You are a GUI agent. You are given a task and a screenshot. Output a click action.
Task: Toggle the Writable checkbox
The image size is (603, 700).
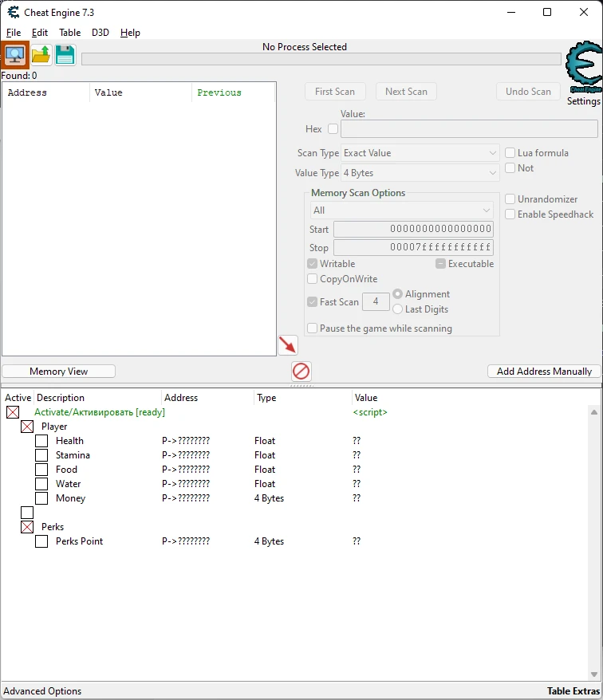click(x=312, y=263)
